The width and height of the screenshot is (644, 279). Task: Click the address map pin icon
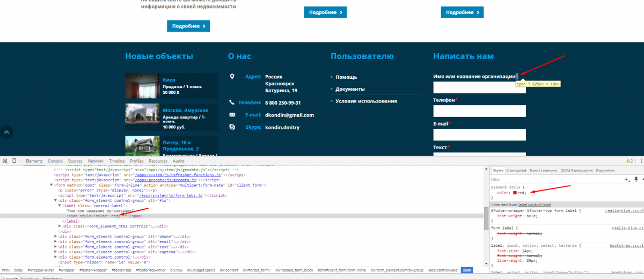pos(232,77)
